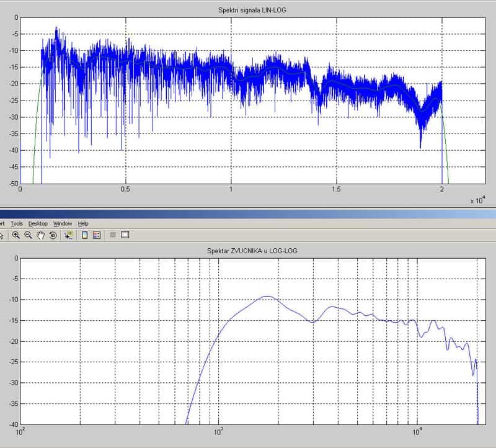Open the Tools menu

(17, 223)
